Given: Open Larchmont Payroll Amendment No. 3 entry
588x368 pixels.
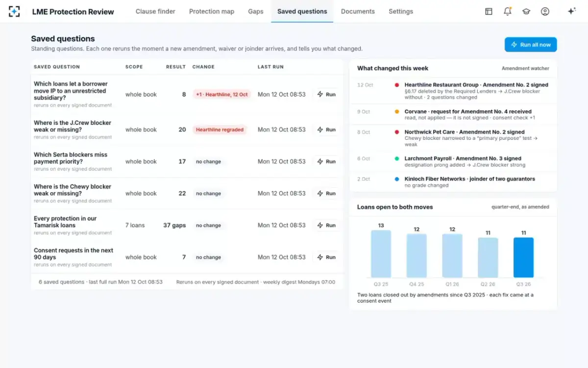Looking at the screenshot, I should [453, 161].
